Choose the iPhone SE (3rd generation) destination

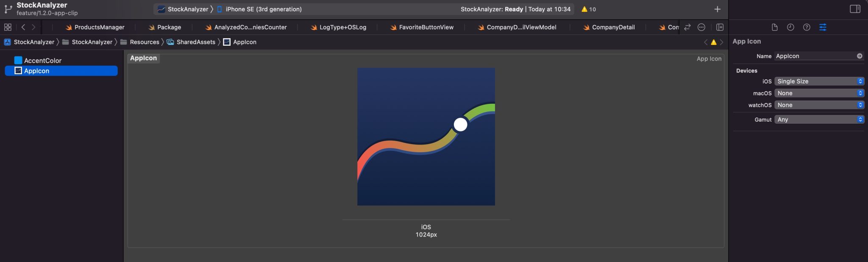tap(259, 9)
